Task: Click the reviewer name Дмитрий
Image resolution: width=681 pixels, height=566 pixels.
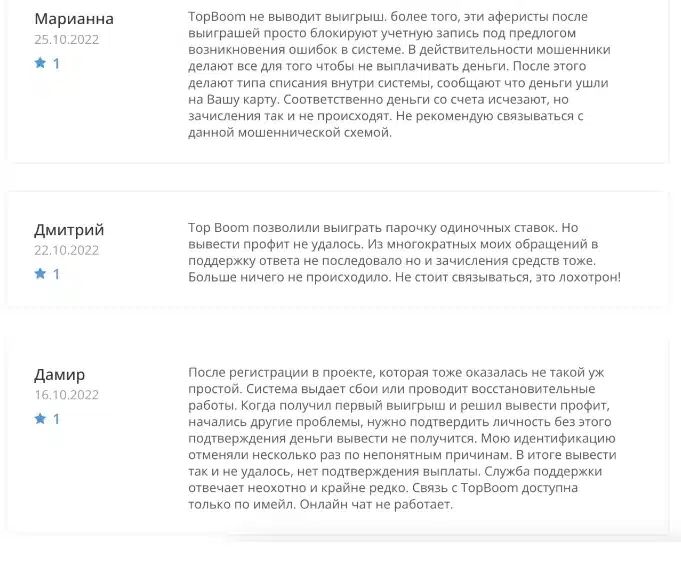Action: 69,230
